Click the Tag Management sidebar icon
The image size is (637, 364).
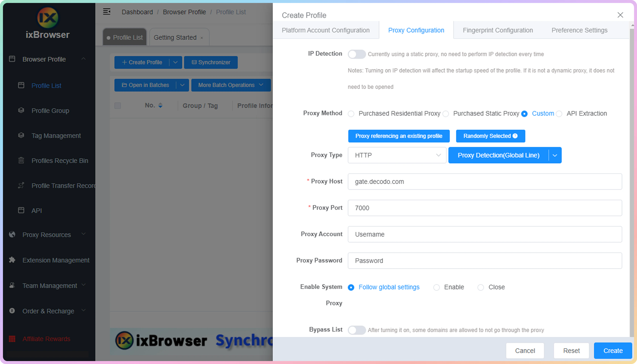21,135
